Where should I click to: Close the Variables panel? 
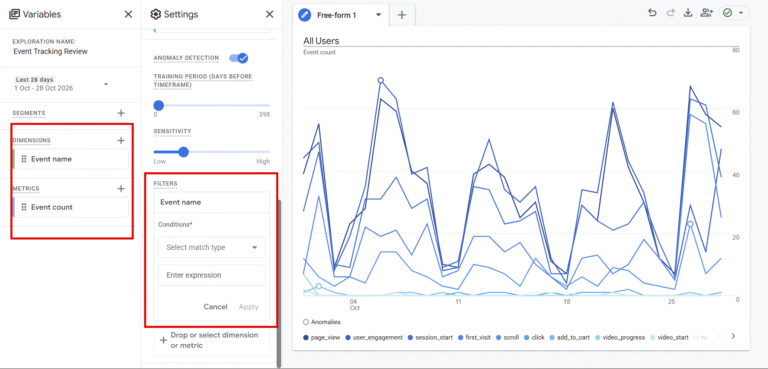pyautogui.click(x=128, y=14)
